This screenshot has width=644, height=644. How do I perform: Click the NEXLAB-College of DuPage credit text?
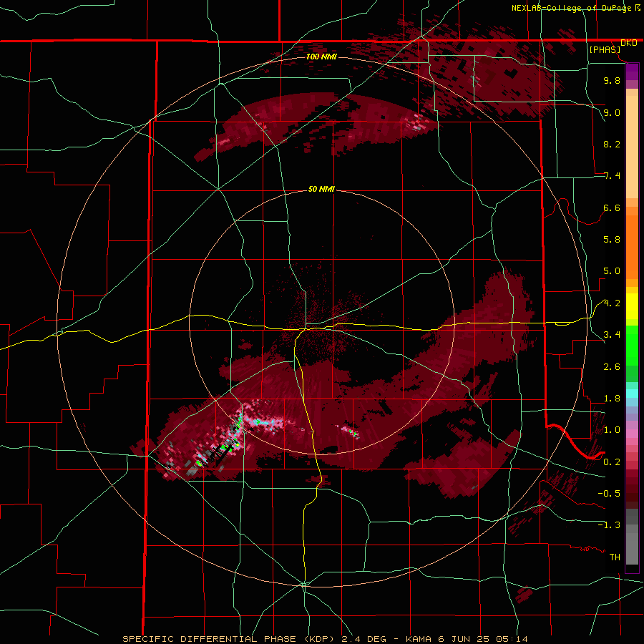572,8
